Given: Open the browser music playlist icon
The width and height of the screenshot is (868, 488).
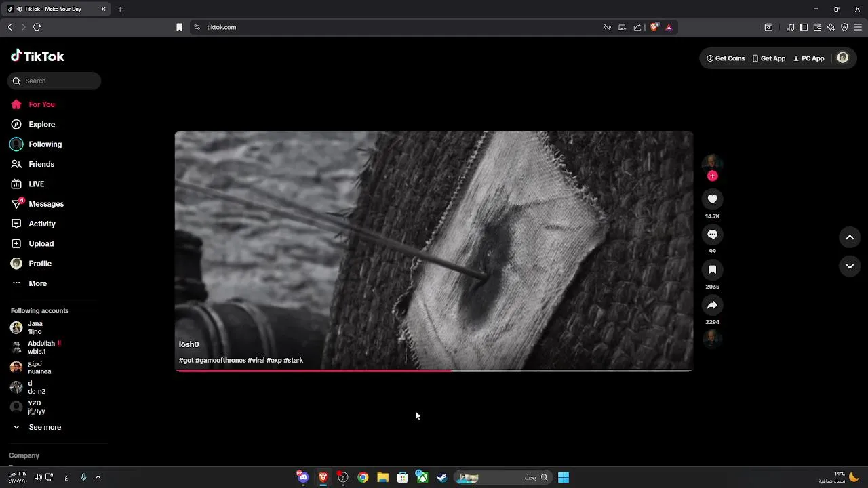Looking at the screenshot, I should [790, 27].
